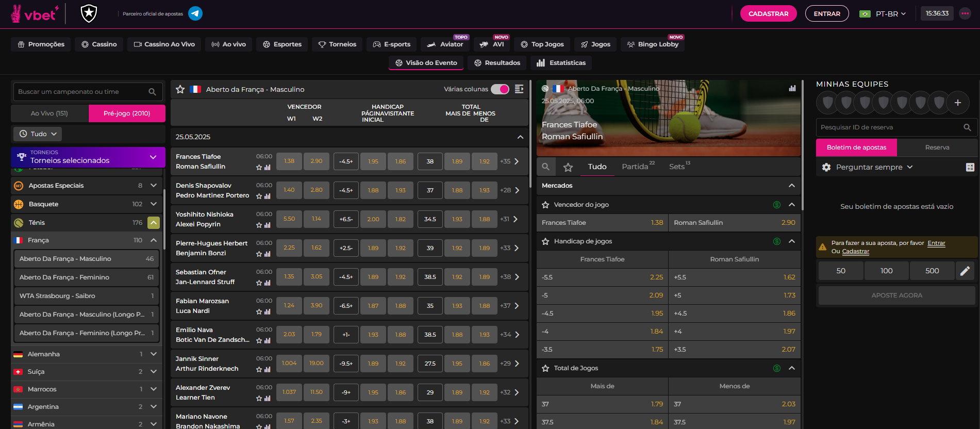Image resolution: width=980 pixels, height=429 pixels.
Task: Open the Telegram partner icon
Action: [x=195, y=13]
